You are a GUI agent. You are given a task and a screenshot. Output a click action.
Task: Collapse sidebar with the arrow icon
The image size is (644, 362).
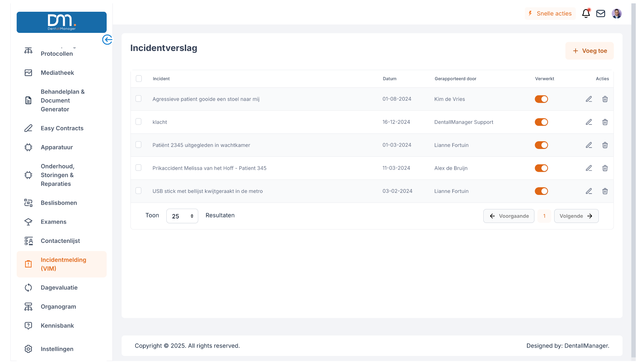(x=107, y=40)
